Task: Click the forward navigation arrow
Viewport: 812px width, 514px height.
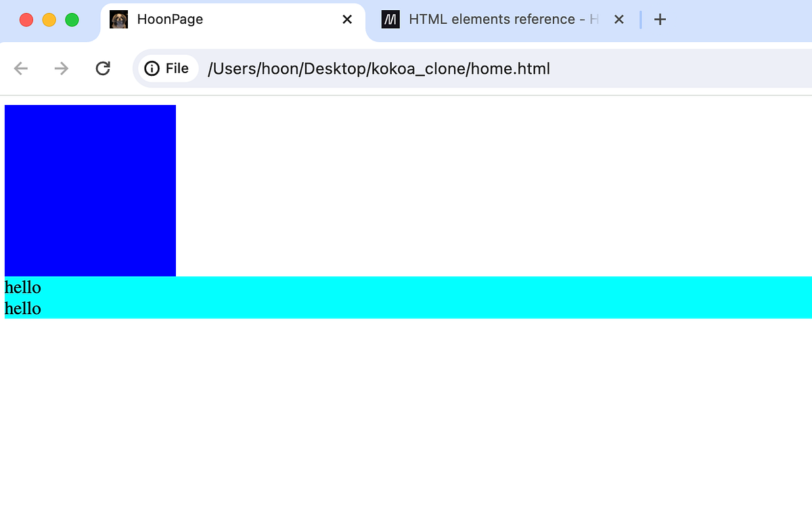Action: coord(61,68)
